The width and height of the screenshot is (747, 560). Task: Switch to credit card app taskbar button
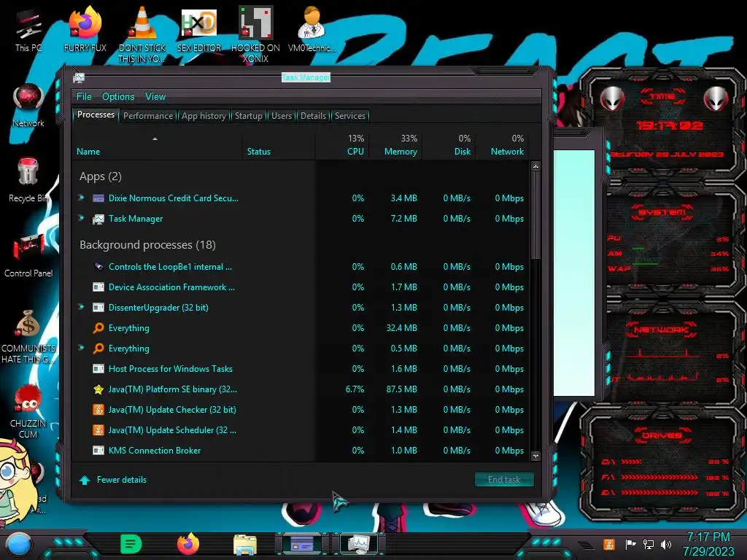tap(302, 544)
